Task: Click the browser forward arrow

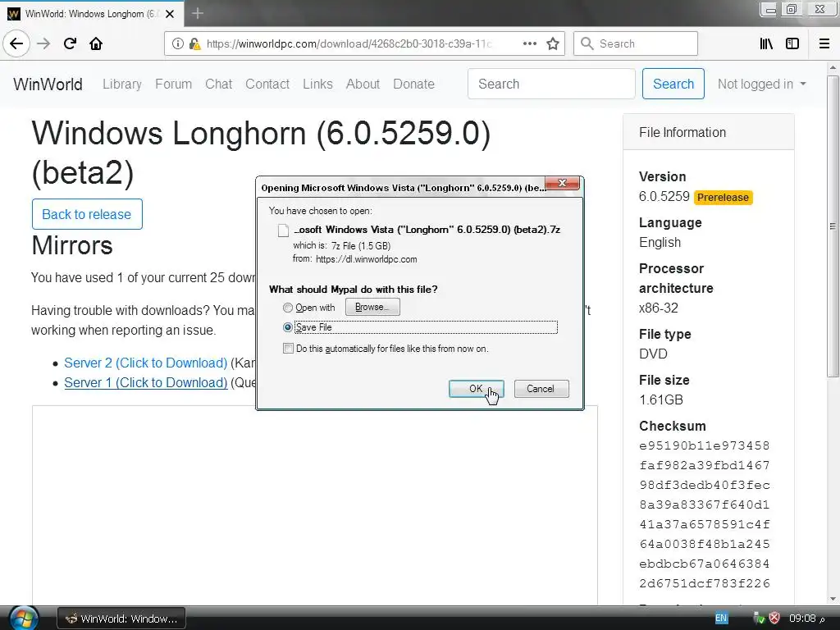Action: pos(43,43)
